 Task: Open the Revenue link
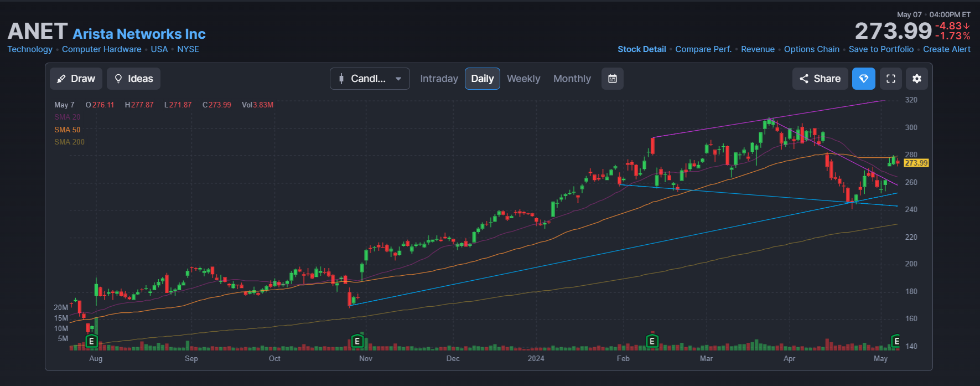tap(758, 49)
